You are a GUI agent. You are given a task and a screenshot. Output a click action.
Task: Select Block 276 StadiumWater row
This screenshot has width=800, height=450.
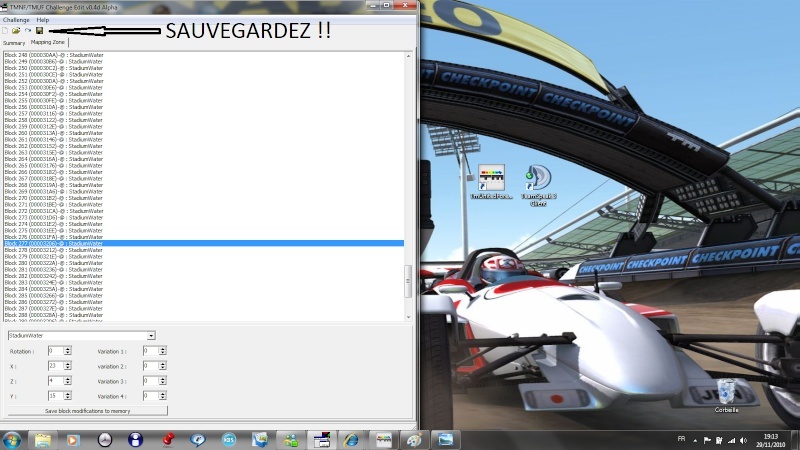click(x=204, y=237)
